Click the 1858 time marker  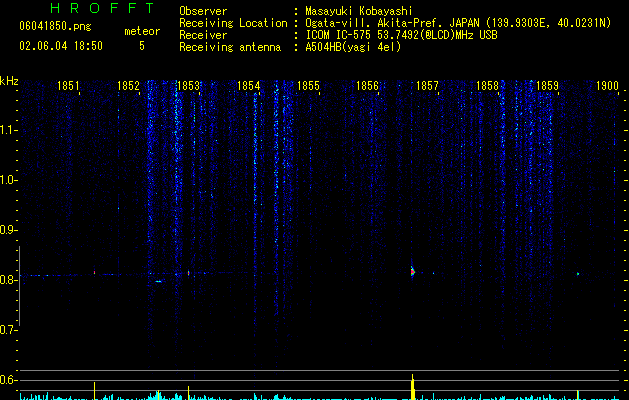click(x=487, y=86)
